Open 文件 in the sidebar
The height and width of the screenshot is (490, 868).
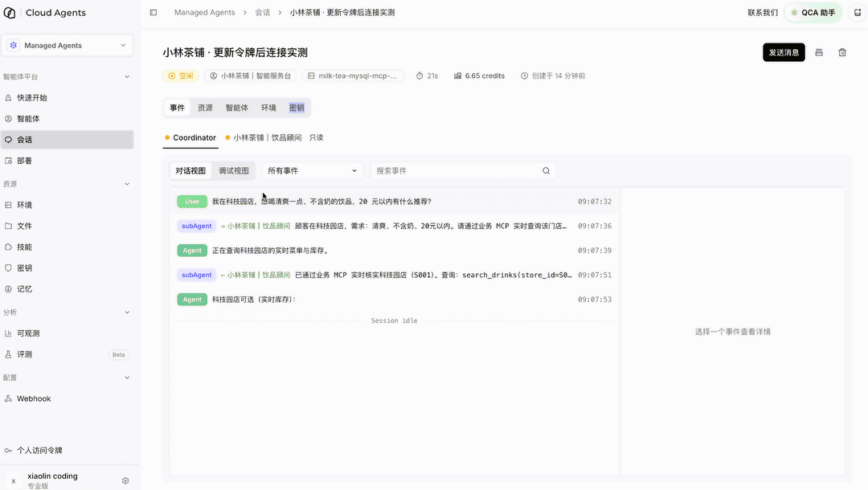67,226
